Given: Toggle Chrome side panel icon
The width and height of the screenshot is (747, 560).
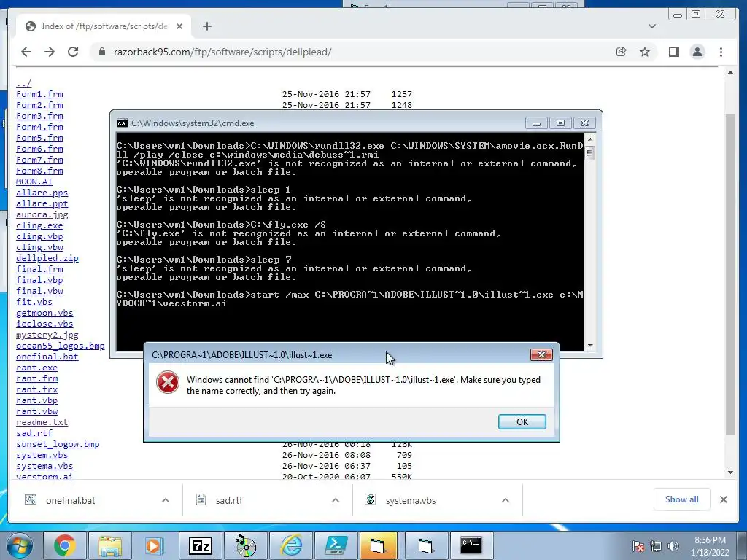Looking at the screenshot, I should coord(673,52).
